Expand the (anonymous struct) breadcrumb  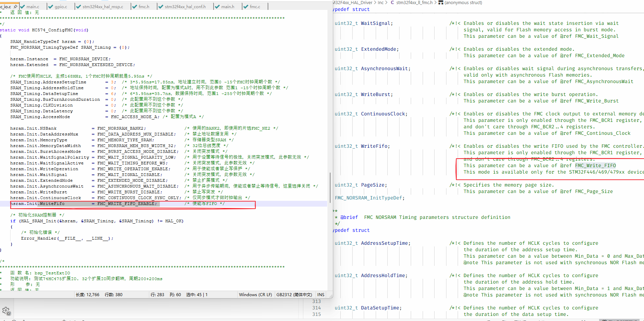point(463,3)
